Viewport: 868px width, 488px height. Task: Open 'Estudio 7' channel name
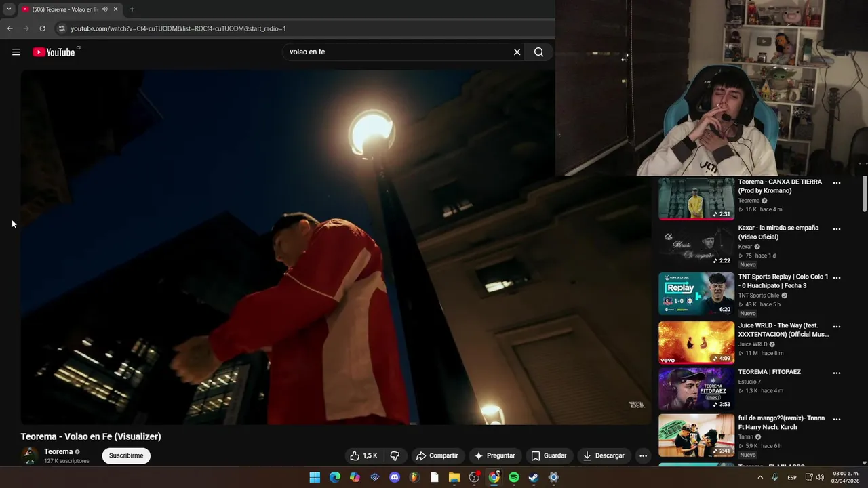coord(749,382)
